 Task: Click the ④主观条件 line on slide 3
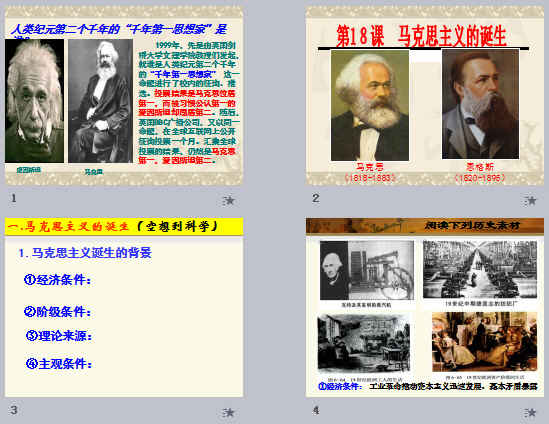[x=59, y=363]
